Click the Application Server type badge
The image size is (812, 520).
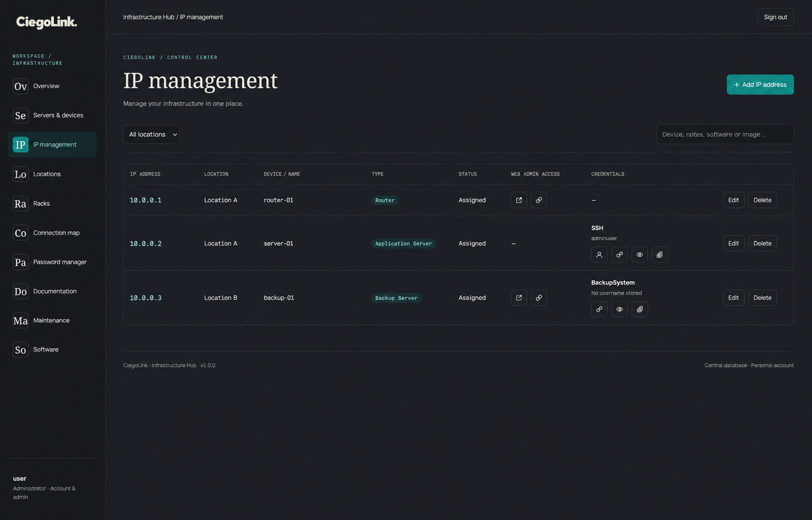click(x=403, y=243)
